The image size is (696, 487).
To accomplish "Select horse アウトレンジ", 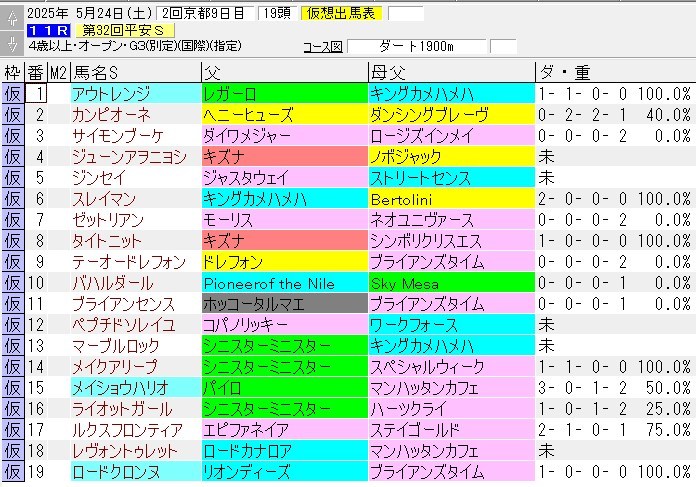I will (136, 94).
